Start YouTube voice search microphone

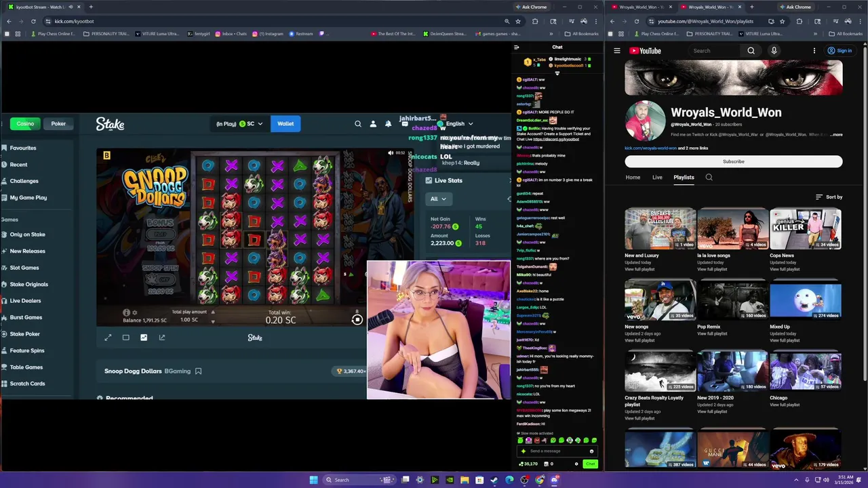pyautogui.click(x=774, y=51)
